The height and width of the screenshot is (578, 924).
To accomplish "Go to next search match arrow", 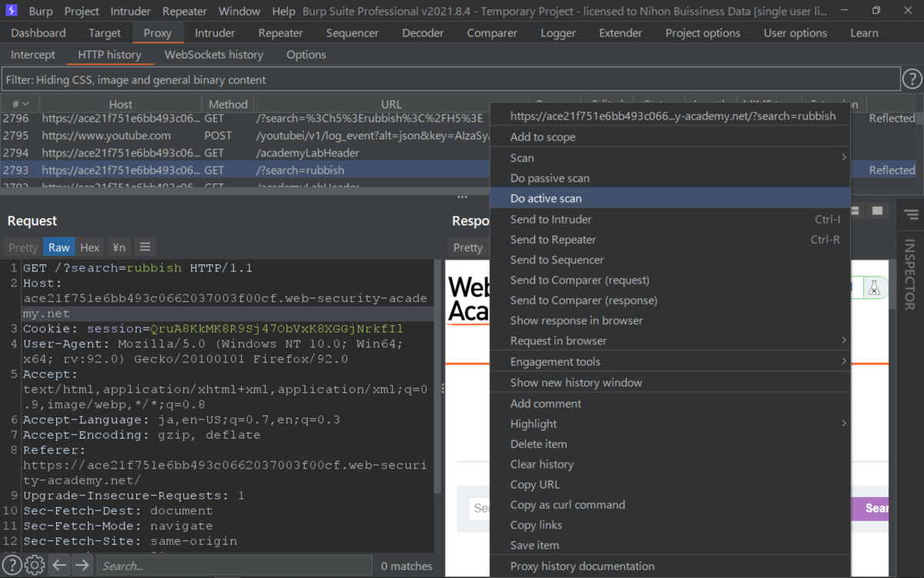I will point(82,566).
